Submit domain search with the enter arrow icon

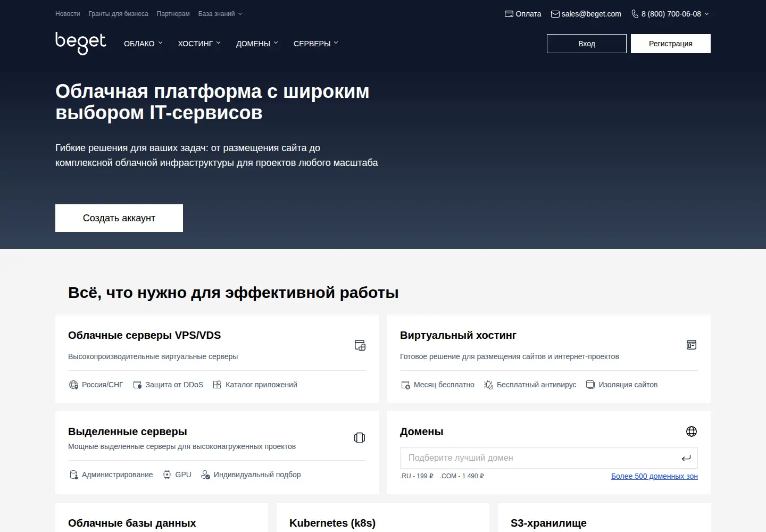pos(686,458)
